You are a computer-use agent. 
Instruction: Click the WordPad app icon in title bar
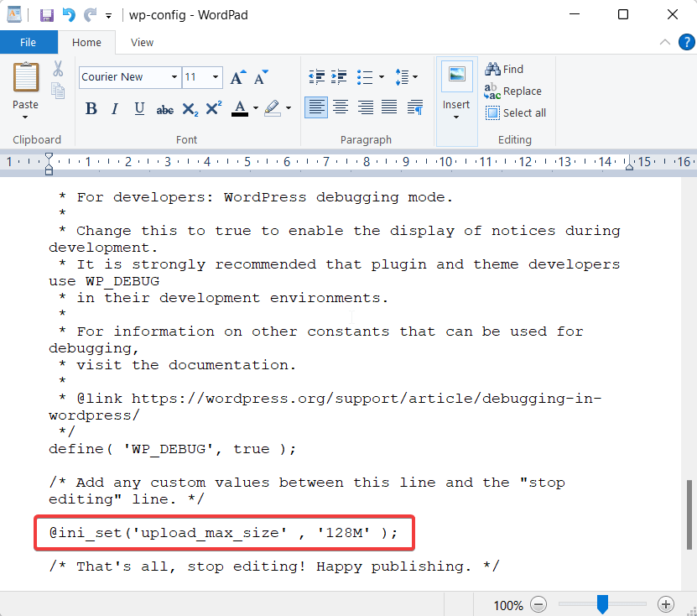[14, 14]
